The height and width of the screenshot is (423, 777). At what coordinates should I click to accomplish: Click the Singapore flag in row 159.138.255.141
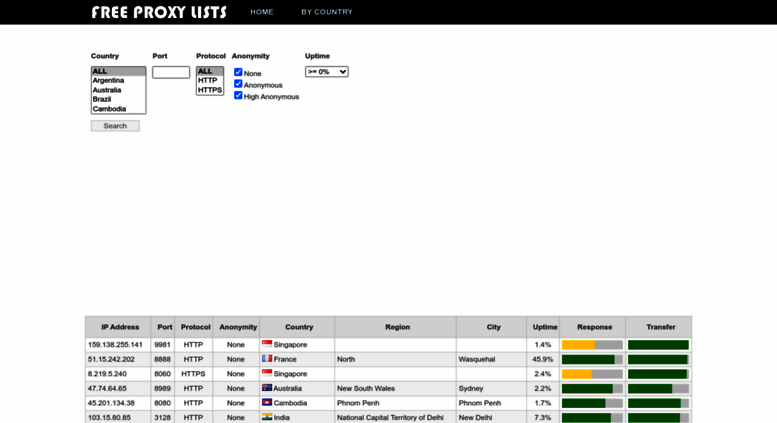coord(267,344)
